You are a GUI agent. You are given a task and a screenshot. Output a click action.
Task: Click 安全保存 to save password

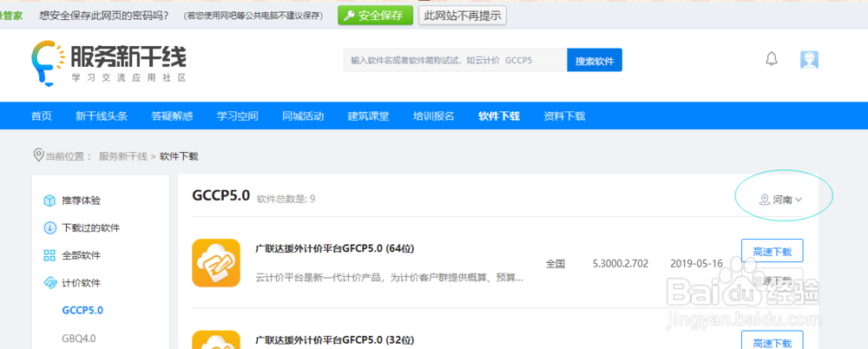pos(375,16)
